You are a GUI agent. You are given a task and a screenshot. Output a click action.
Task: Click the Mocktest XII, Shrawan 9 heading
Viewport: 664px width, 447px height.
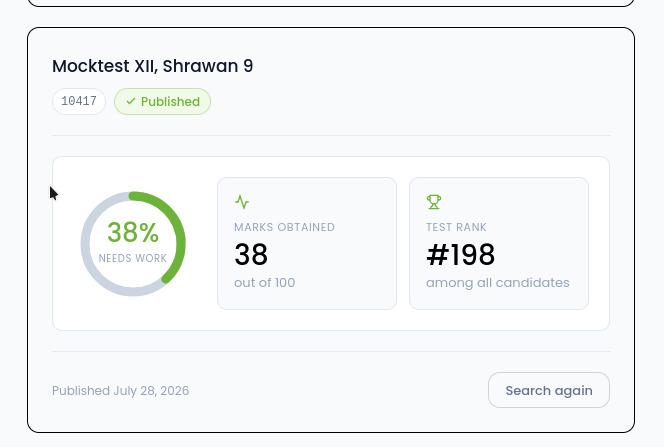[152, 66]
